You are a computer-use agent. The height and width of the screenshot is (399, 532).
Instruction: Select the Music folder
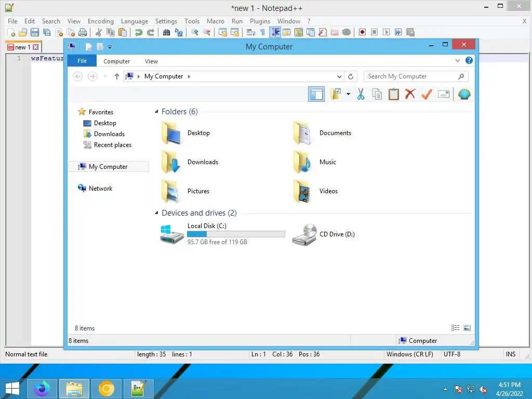pos(315,162)
